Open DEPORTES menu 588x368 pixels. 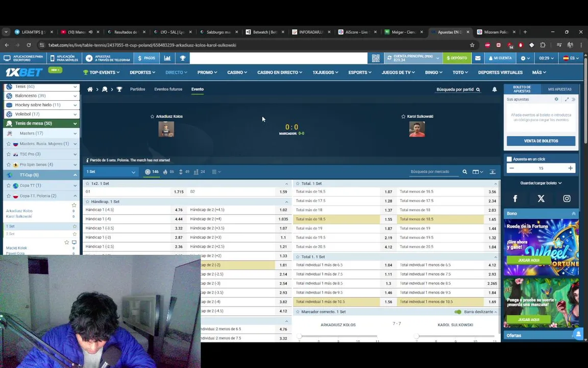[142, 72]
